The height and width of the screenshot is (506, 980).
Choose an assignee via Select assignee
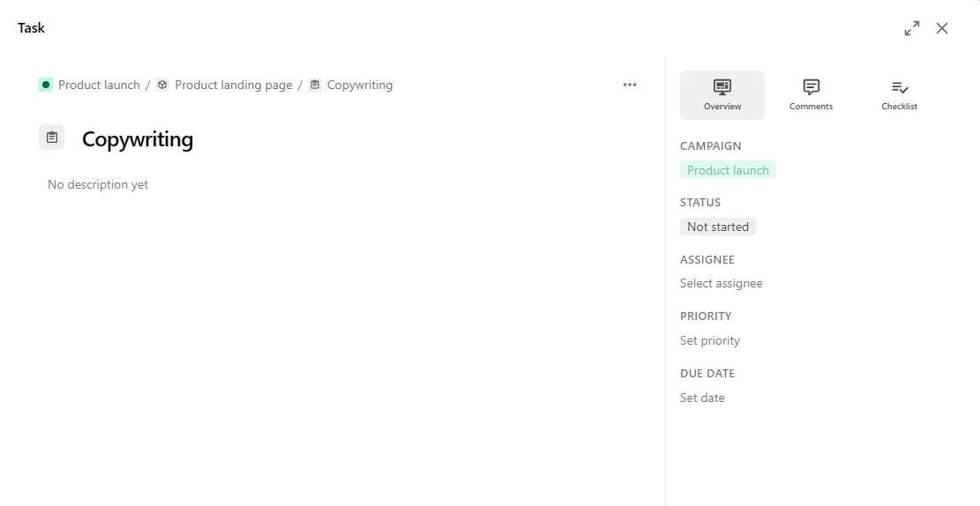tap(722, 284)
